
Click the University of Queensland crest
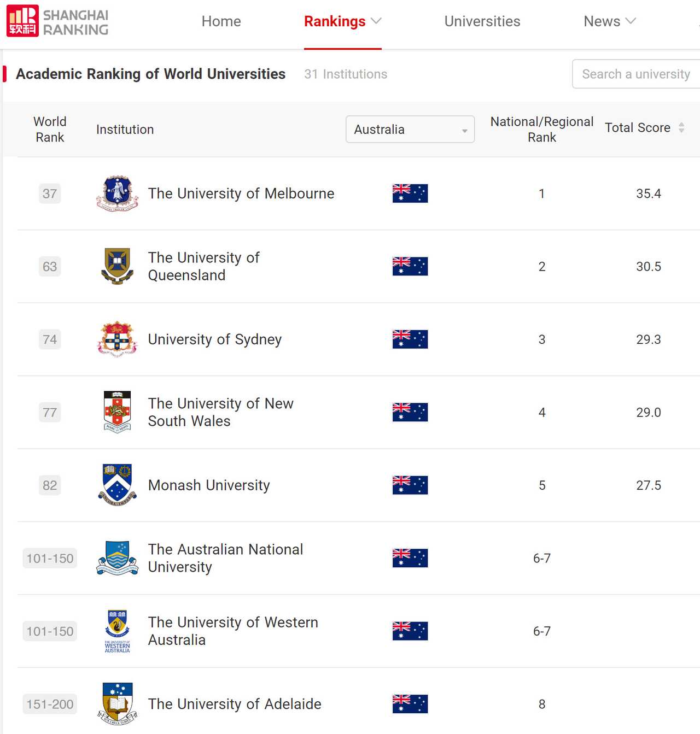coord(117,266)
